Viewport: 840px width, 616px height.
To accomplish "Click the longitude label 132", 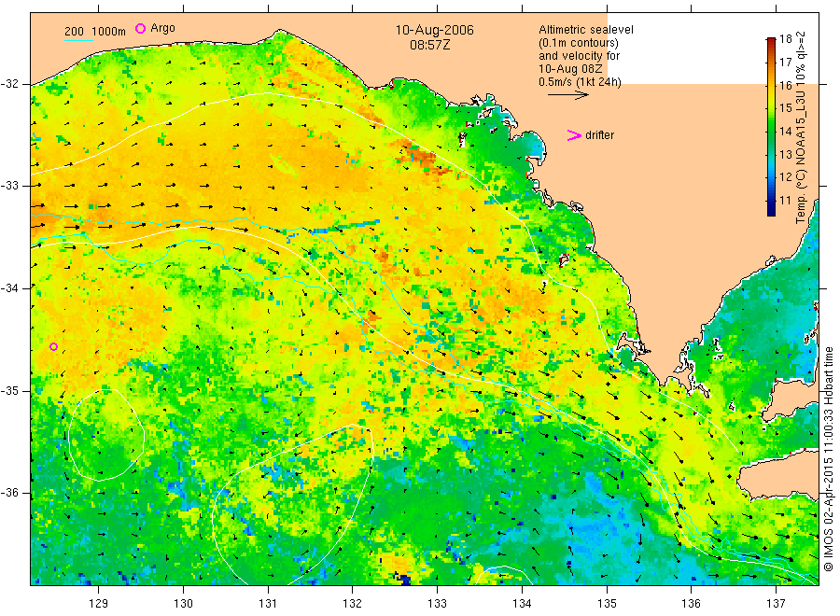I will pyautogui.click(x=353, y=603).
